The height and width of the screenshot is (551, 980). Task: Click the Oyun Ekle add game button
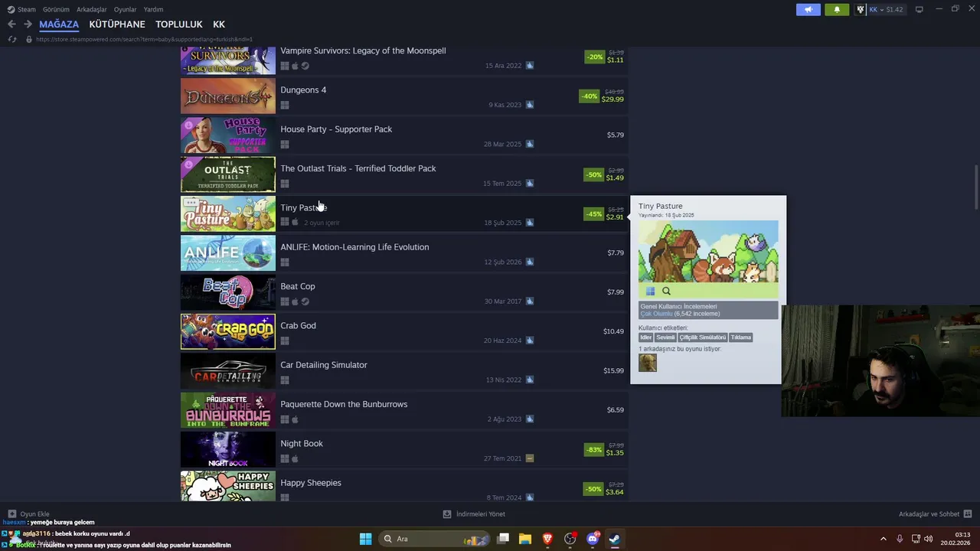point(28,514)
